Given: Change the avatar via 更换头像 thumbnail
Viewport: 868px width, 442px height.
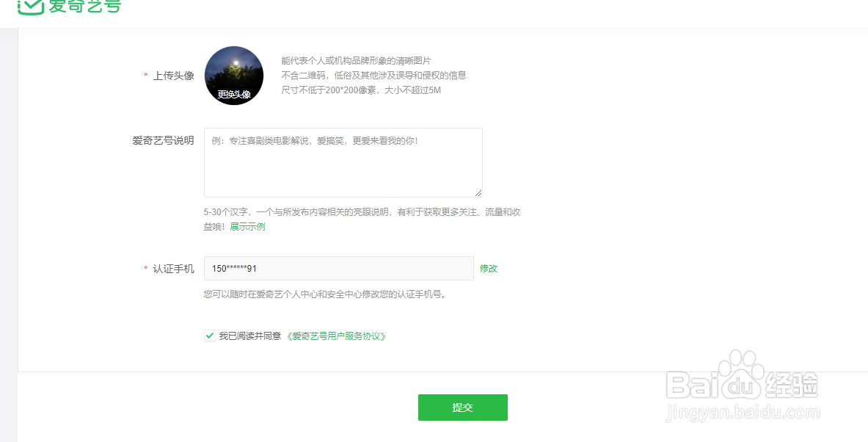Looking at the screenshot, I should tap(233, 76).
